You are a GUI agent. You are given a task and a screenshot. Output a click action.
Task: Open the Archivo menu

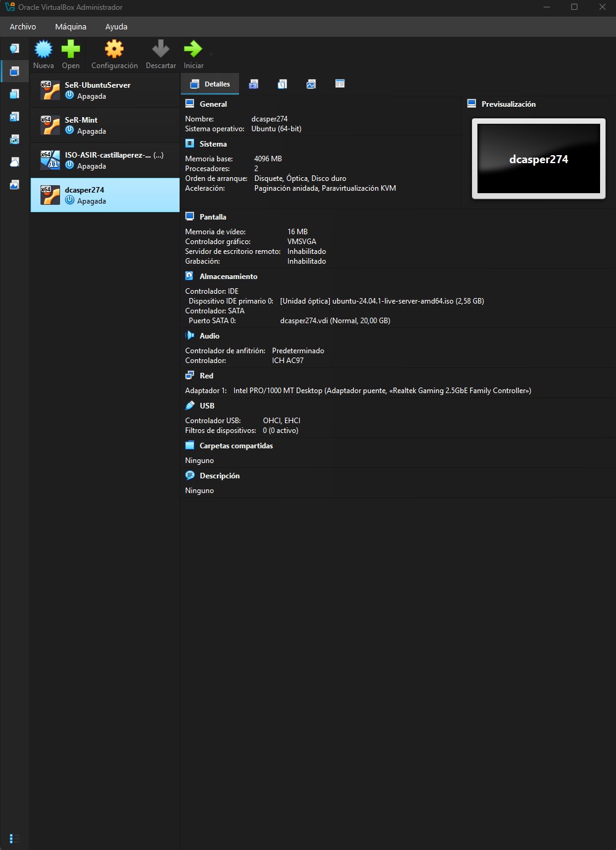(23, 27)
